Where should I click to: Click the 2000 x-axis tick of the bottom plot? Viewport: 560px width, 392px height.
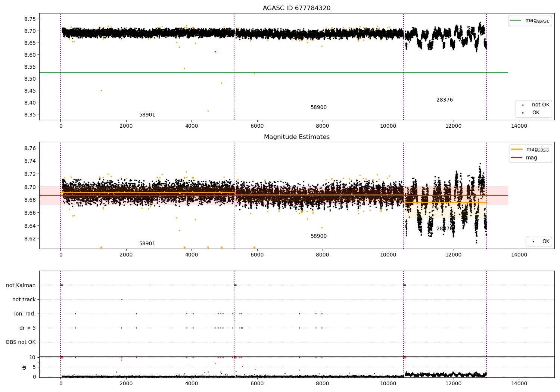point(126,384)
